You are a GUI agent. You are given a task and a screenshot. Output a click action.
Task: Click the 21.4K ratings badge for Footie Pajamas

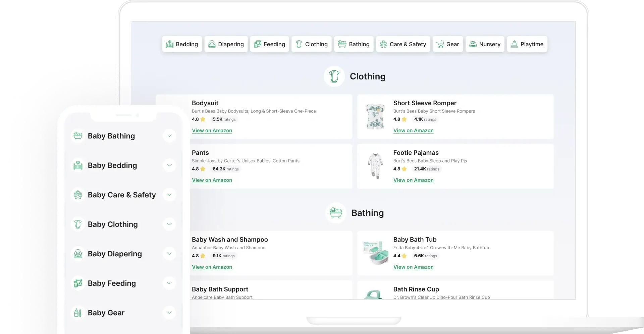tap(426, 169)
